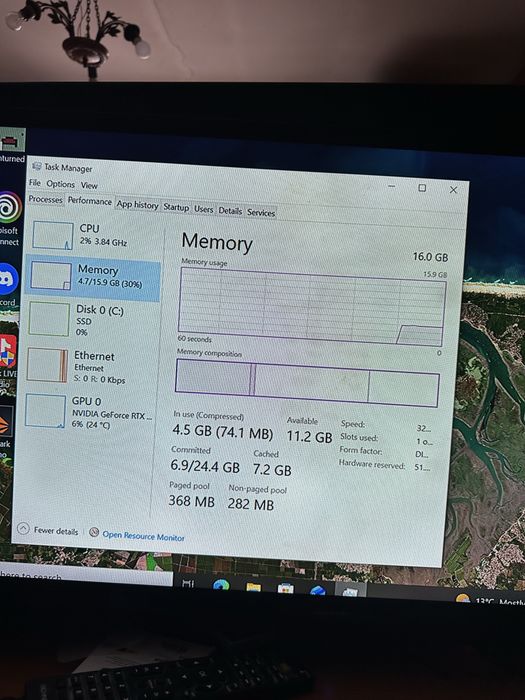Maximize the Task Manager window
This screenshot has height=700, width=525.
(422, 188)
